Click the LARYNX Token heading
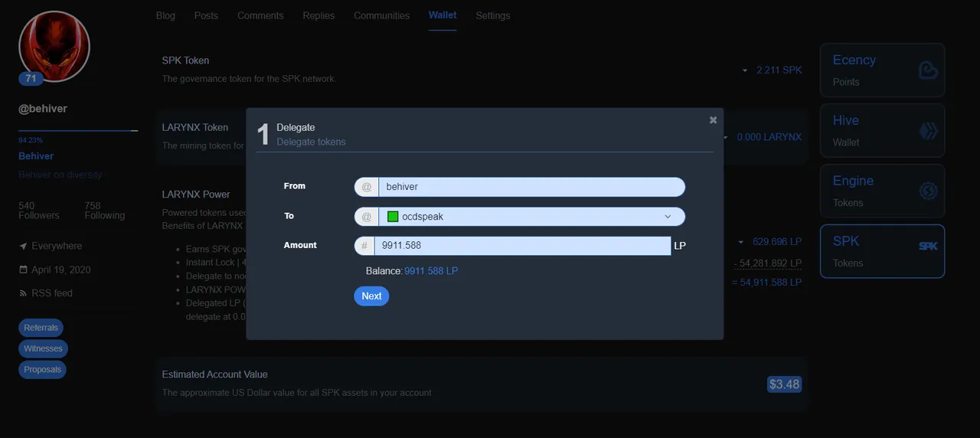 click(195, 128)
